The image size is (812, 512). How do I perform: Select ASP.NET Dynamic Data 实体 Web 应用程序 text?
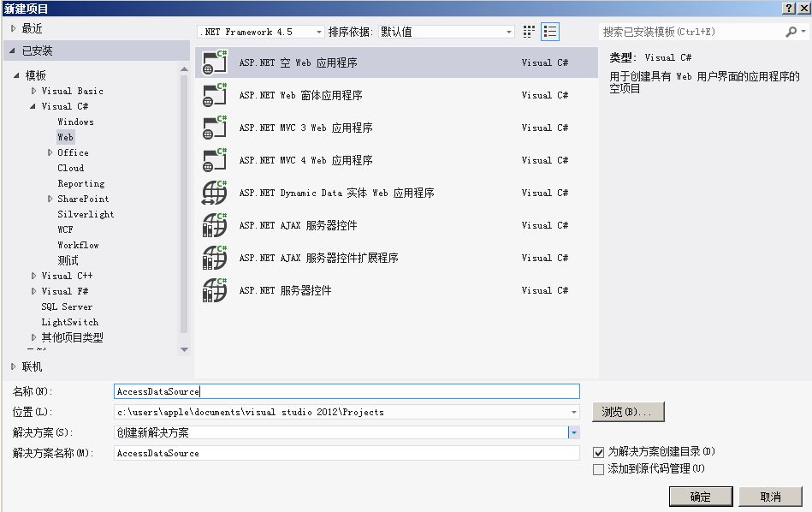[x=336, y=193]
